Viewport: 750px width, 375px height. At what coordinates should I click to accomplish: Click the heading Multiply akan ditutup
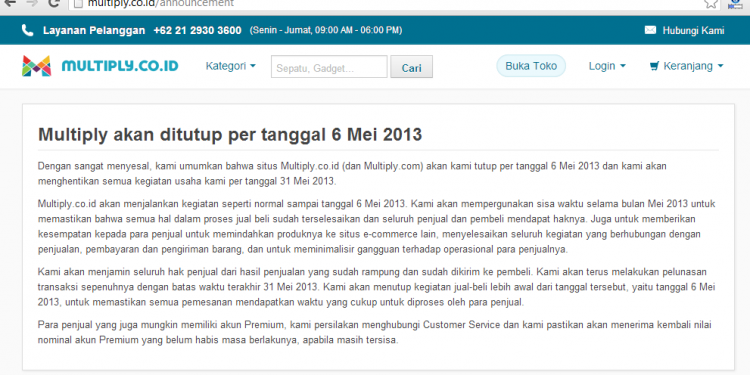pyautogui.click(x=230, y=135)
